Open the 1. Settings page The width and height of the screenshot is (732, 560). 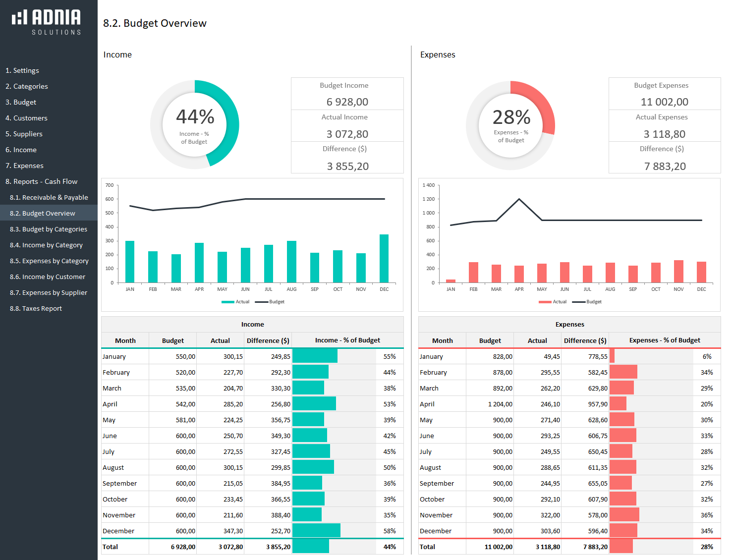[22, 70]
